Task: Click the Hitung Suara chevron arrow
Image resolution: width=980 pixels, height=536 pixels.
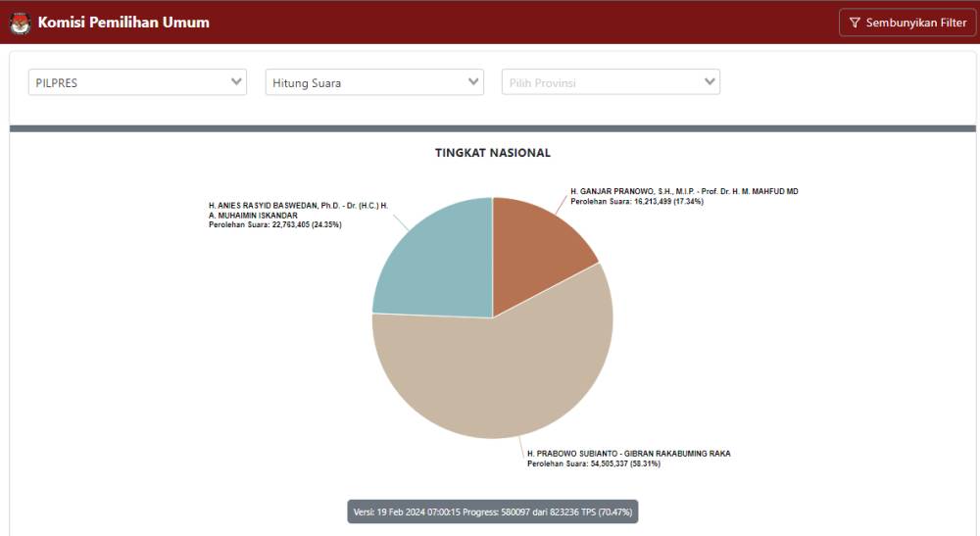Action: coord(473,82)
